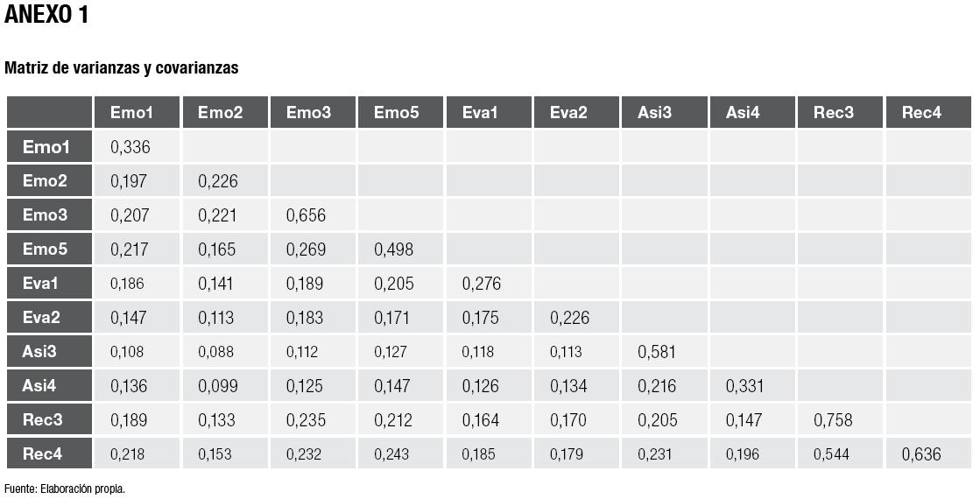The height and width of the screenshot is (499, 980).
Task: Click the Emo5 row header
Action: click(x=46, y=249)
